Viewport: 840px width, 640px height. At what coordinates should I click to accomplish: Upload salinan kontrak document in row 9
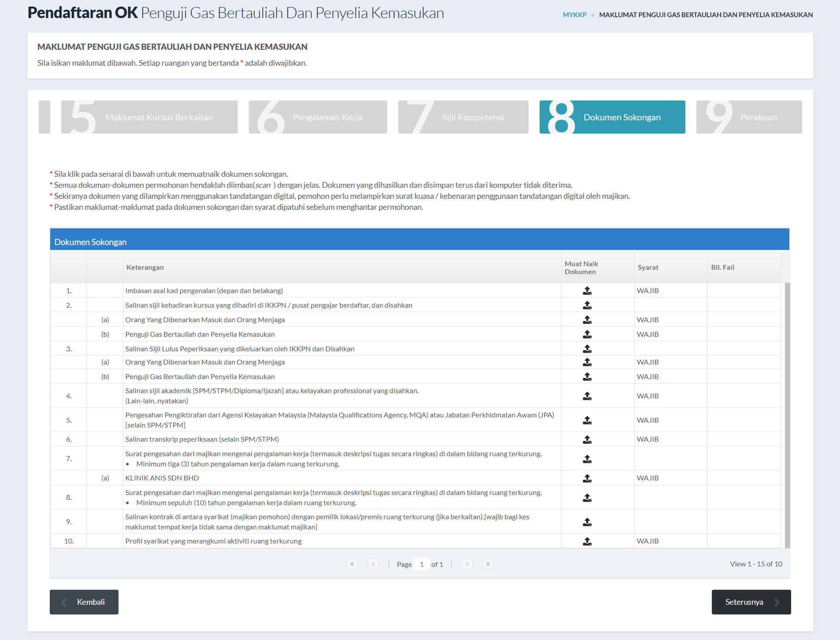[x=587, y=522]
